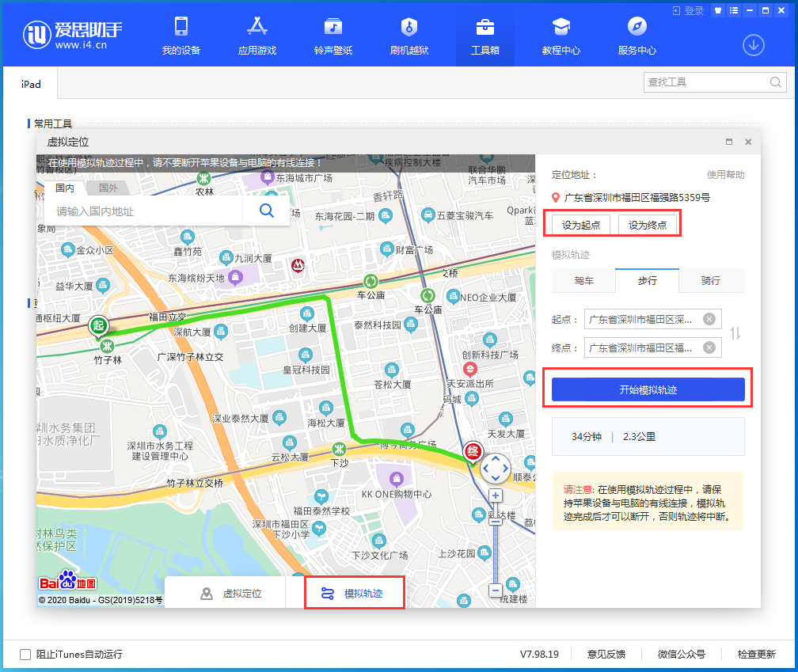Open 刷机越狱 flash and jailbreak
The height and width of the screenshot is (672, 798).
409,35
